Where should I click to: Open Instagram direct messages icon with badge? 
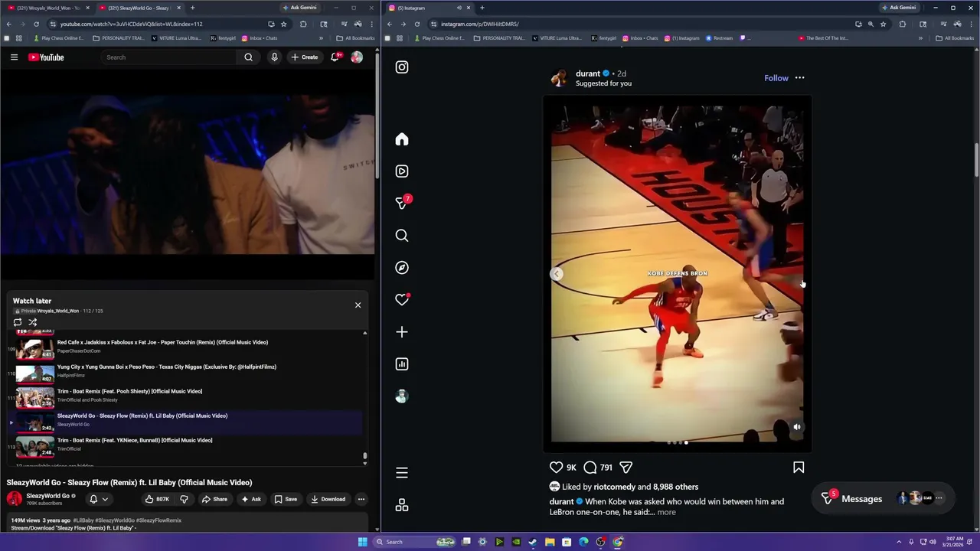[x=402, y=203]
